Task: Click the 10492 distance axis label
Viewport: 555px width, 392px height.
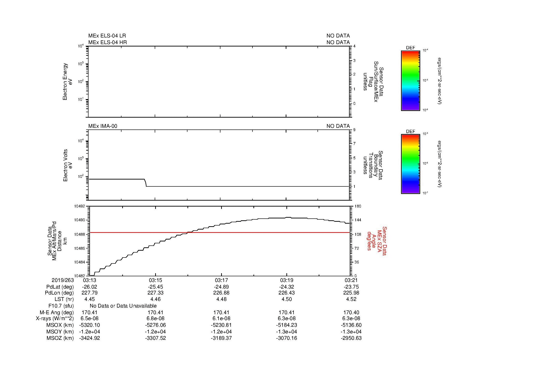Action: coord(79,206)
